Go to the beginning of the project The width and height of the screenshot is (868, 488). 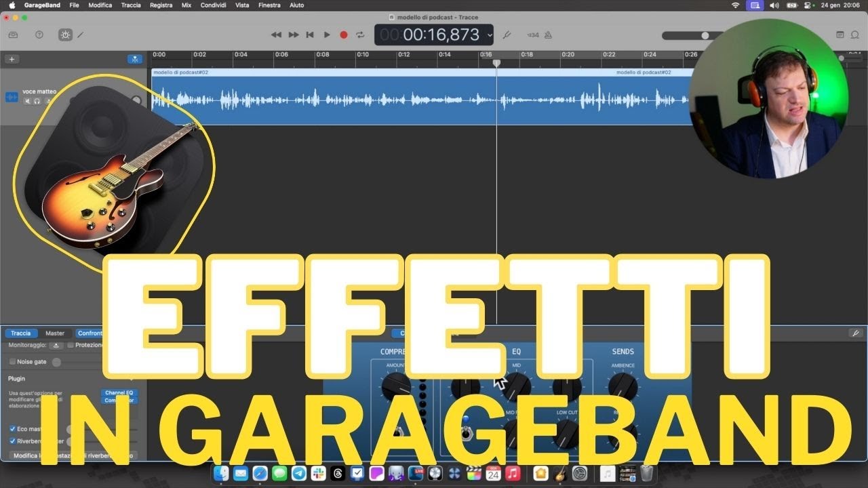pos(310,35)
